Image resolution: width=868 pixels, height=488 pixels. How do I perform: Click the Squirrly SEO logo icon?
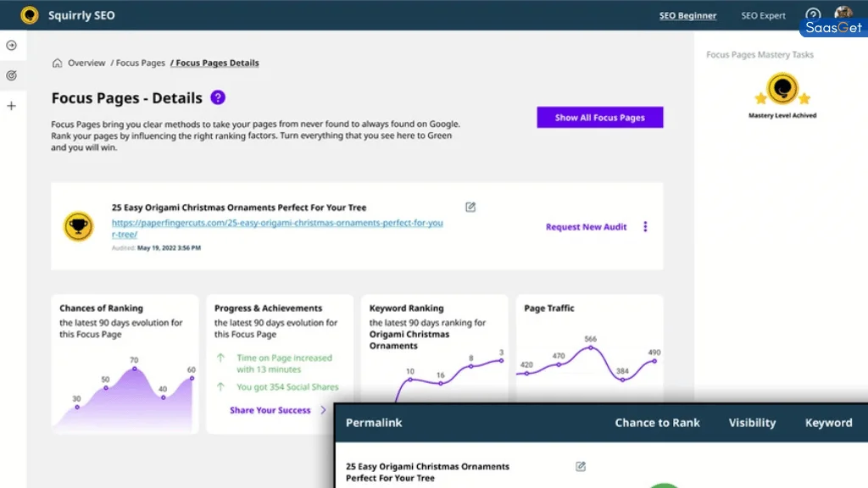[x=30, y=15]
